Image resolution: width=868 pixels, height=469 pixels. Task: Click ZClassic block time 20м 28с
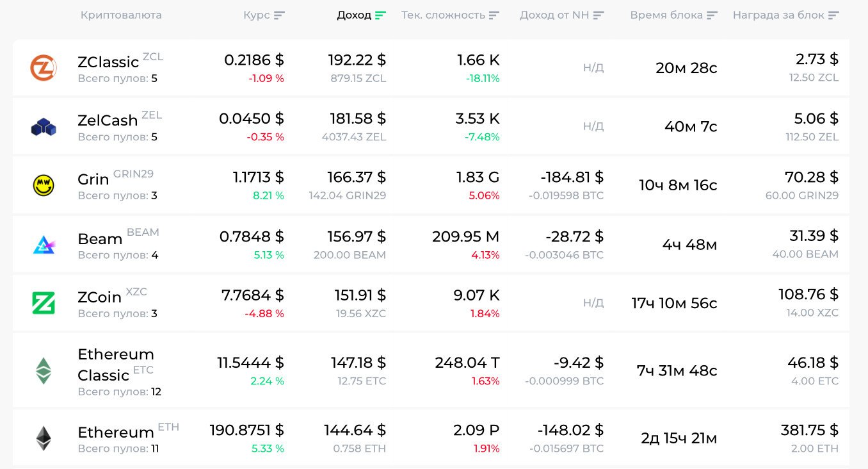(686, 68)
